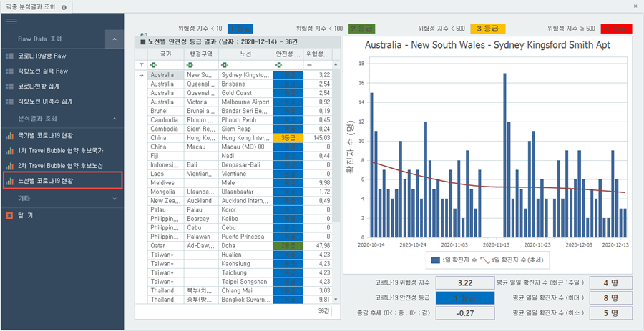The image size is (644, 331).
Task: Click the 행정구역 column filter condition icon
Action: (190, 65)
